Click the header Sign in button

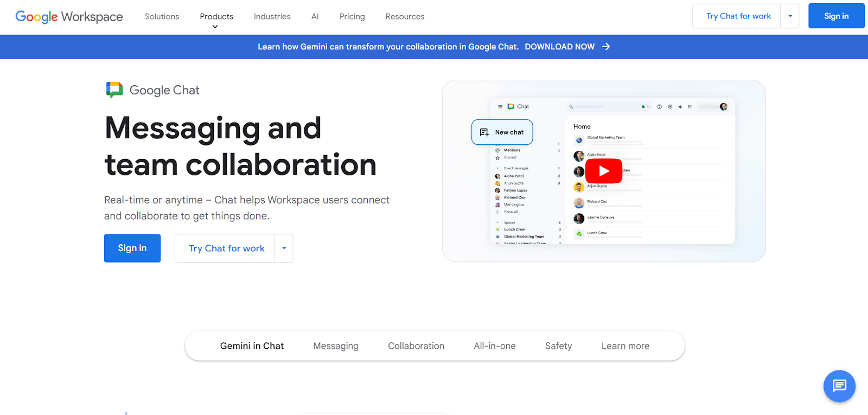836,16
